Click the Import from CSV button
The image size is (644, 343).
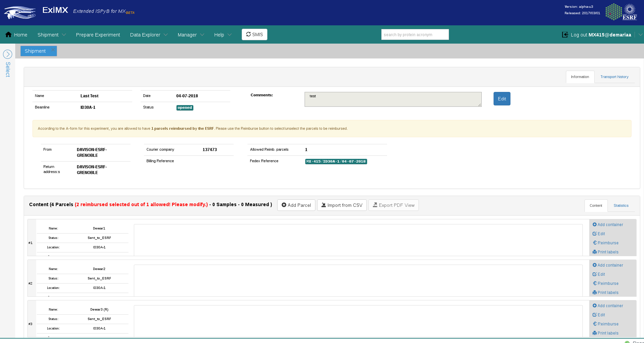pos(342,205)
